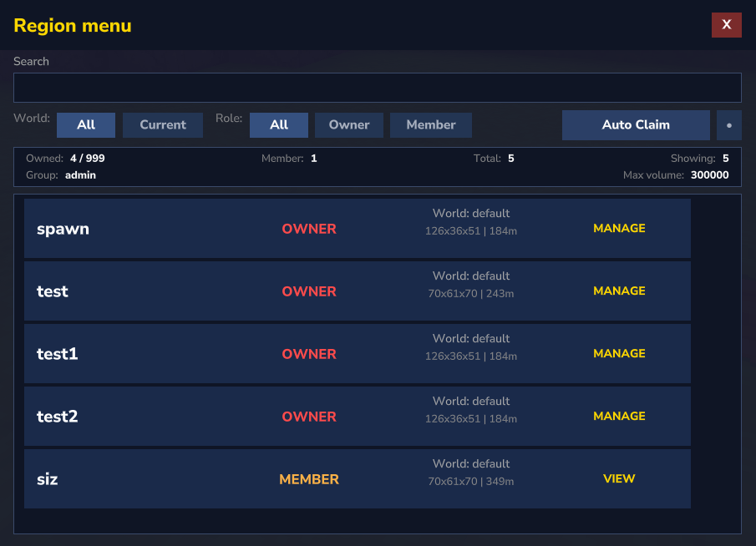
Task: Manage the test region
Action: pos(619,291)
